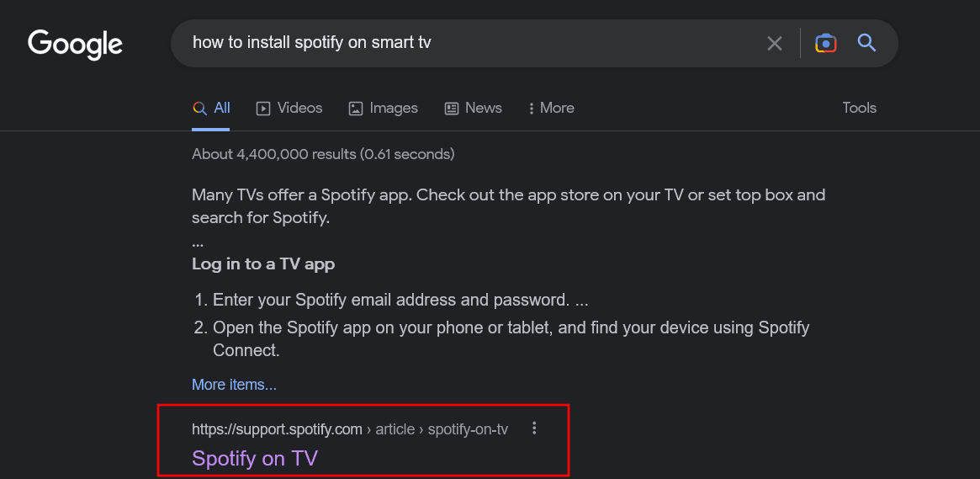Open the 'Spotify on TV' result title
This screenshot has height=479, width=980.
(255, 458)
